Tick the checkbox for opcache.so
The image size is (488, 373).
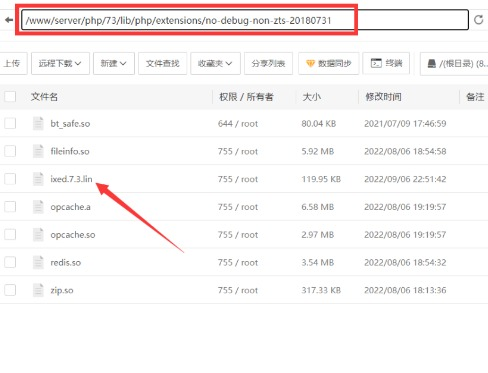[x=10, y=234]
